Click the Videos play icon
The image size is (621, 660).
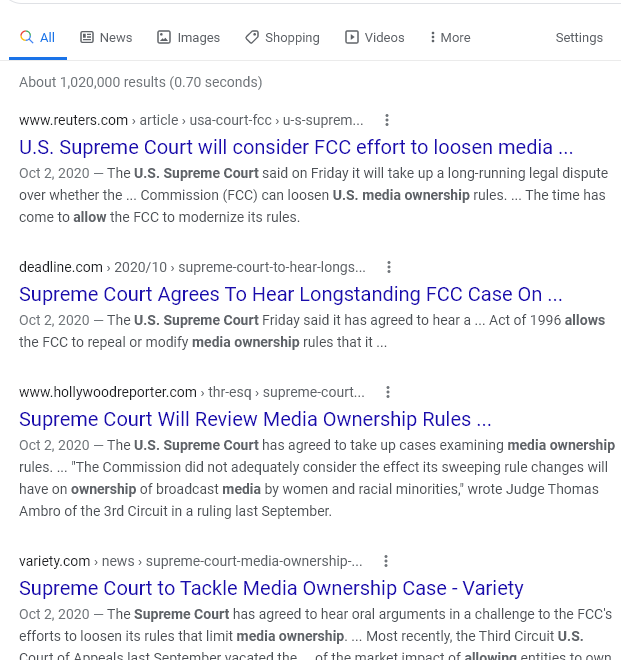pos(352,37)
